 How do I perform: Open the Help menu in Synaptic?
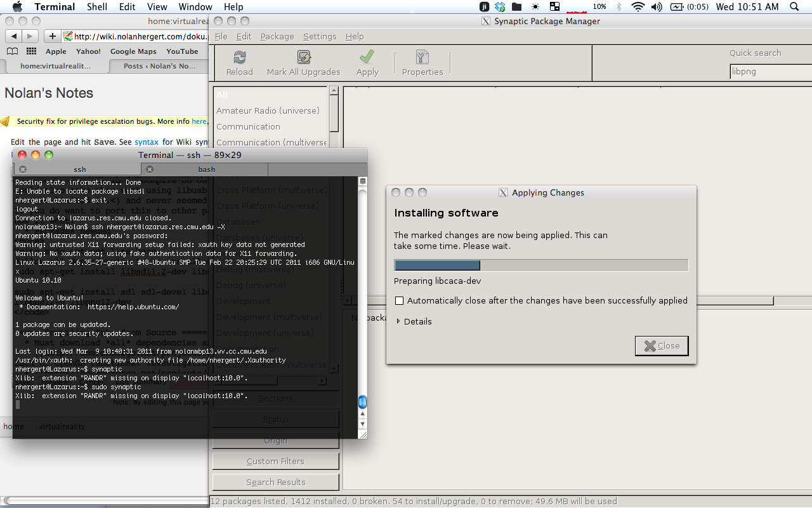[355, 36]
